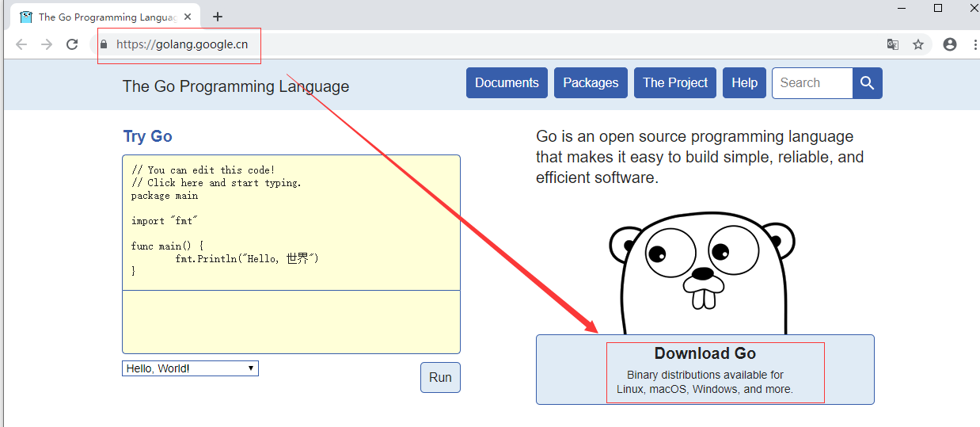Open Chrome's three-dot menu
This screenshot has width=980, height=427.
(974, 44)
